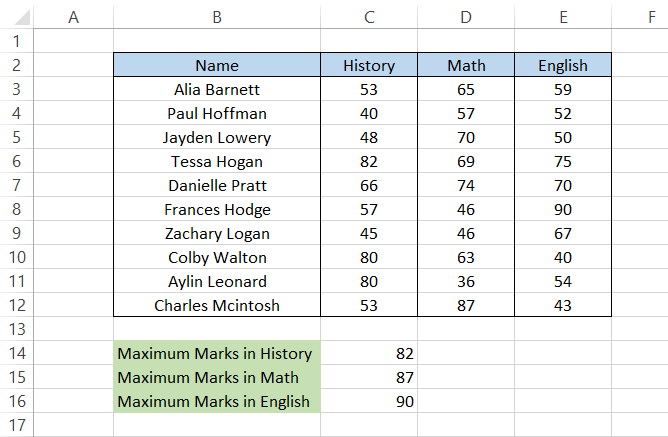The width and height of the screenshot is (668, 437).
Task: Select the Alia Barnett cell
Action: tap(217, 89)
